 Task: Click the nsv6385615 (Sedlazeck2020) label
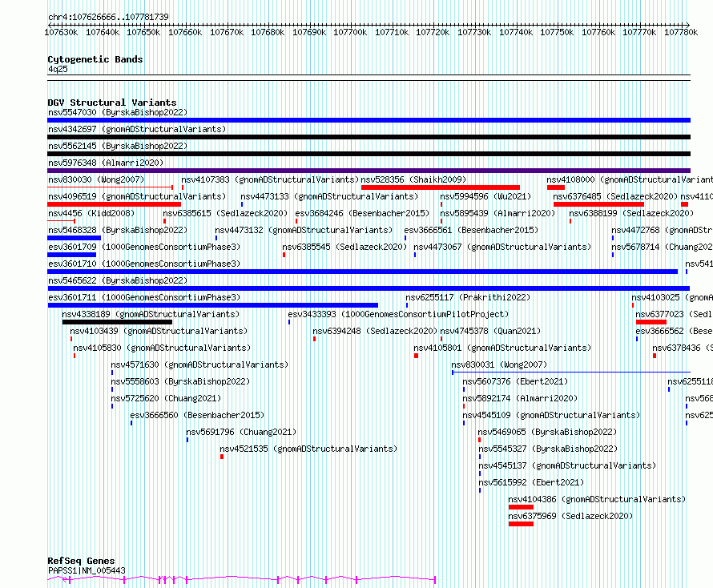click(225, 213)
